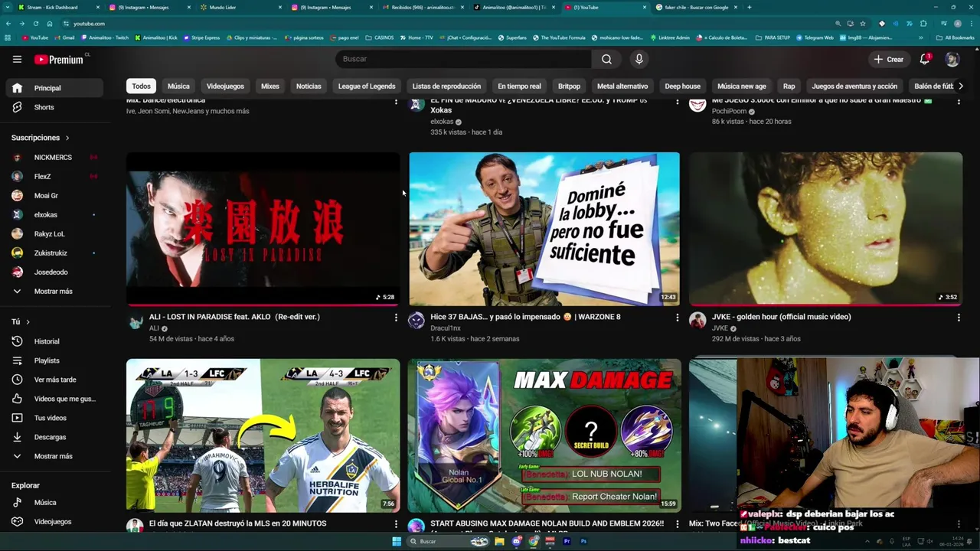Viewport: 980px width, 551px height.
Task: Play the Dominé la lobby thumbnail
Action: click(544, 229)
